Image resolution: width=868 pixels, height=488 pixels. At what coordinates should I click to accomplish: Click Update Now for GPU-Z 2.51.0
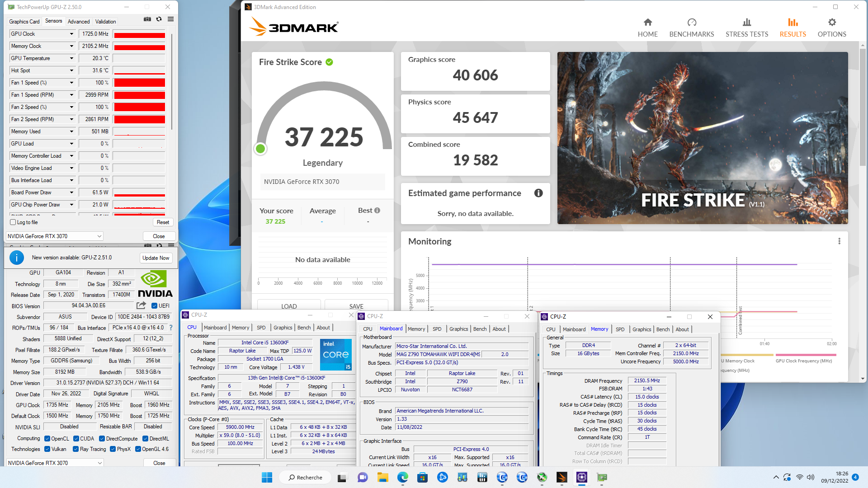[x=156, y=258]
